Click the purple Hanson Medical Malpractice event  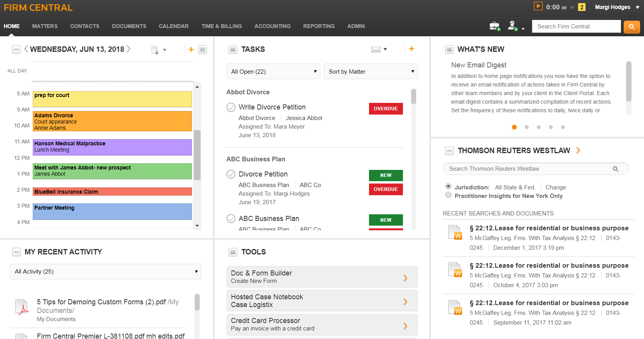(x=112, y=147)
